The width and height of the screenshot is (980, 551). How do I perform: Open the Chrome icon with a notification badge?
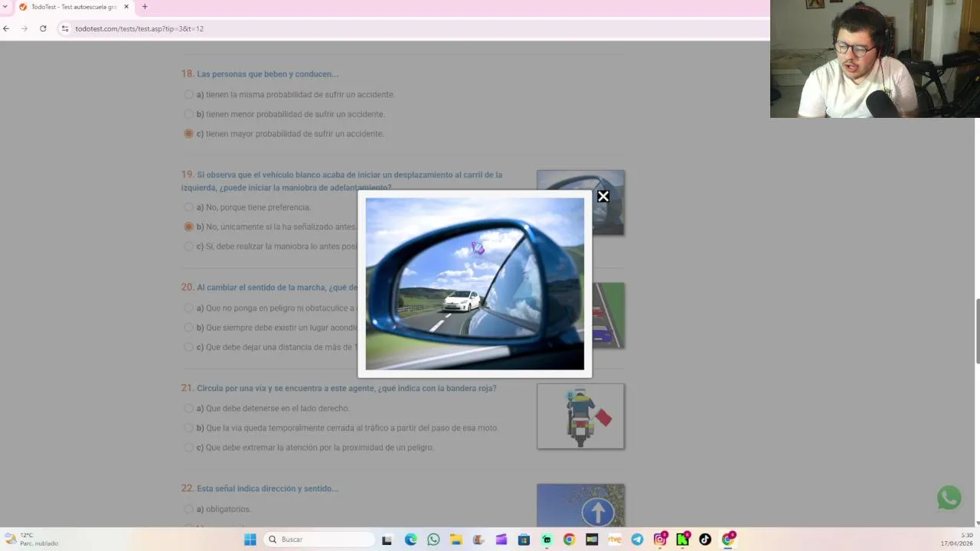click(x=728, y=540)
